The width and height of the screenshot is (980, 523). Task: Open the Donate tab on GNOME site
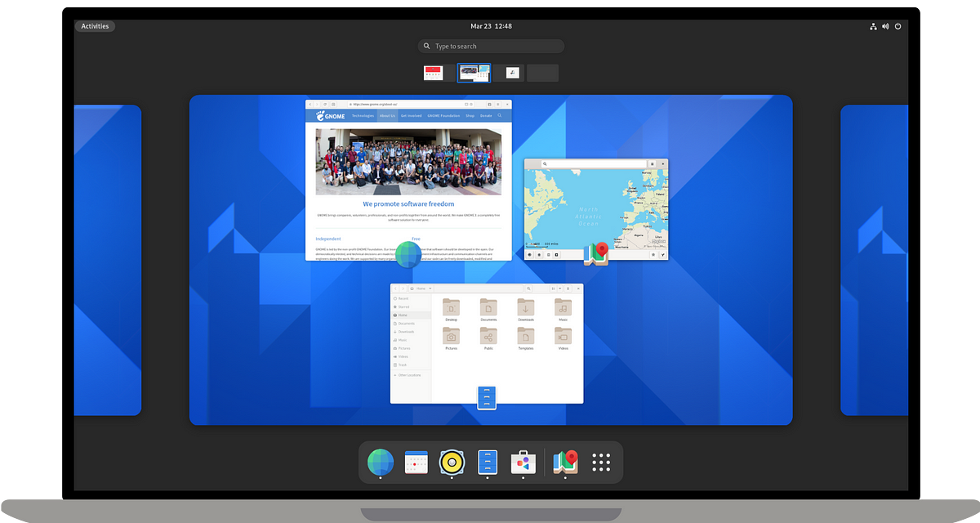486,116
